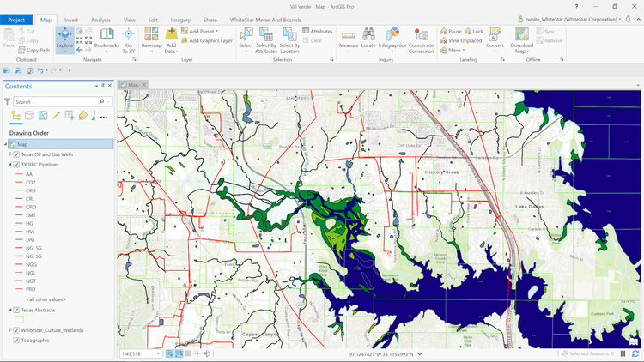
Task: Toggle Texas Abstracts layer visibility
Action: tap(16, 311)
